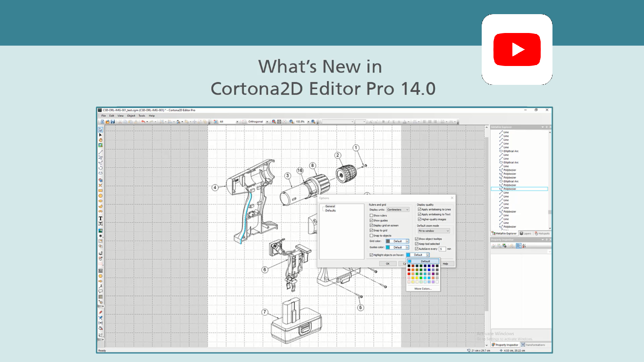Open the Default zoom mode dropdown

pyautogui.click(x=434, y=231)
